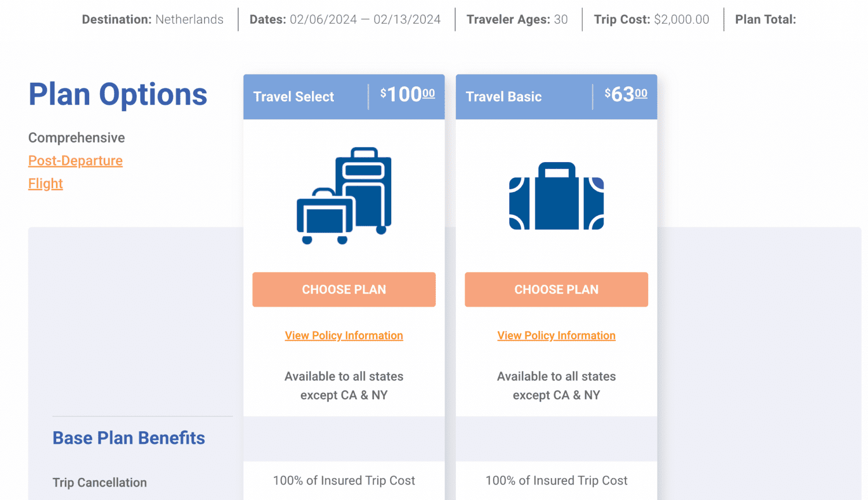
Task: Click the Plan Total summary section
Action: tap(766, 19)
